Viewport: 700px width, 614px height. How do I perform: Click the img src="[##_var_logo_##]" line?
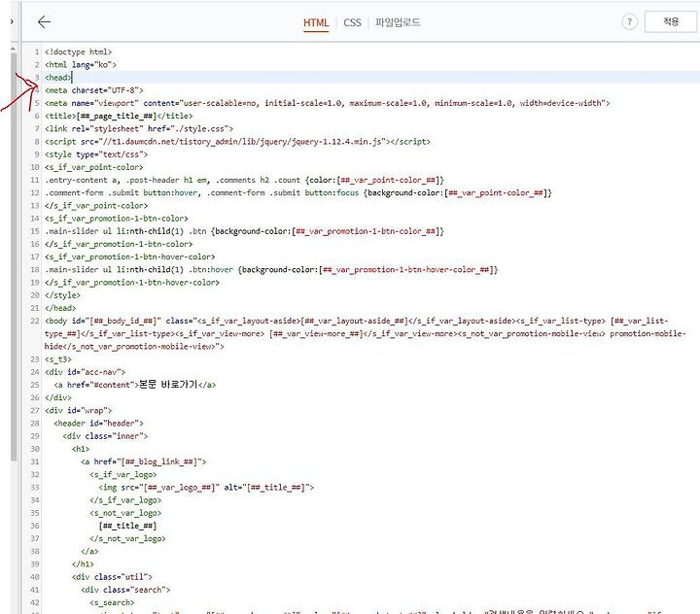[206, 488]
